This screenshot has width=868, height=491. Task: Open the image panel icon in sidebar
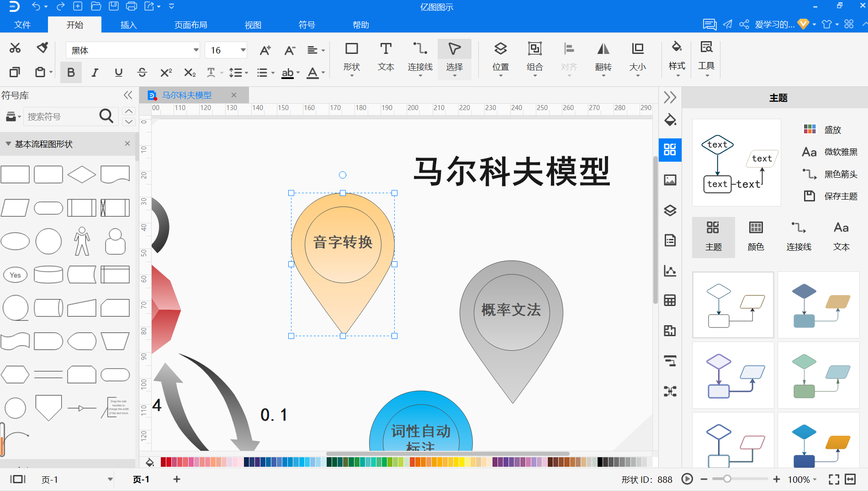(x=670, y=180)
